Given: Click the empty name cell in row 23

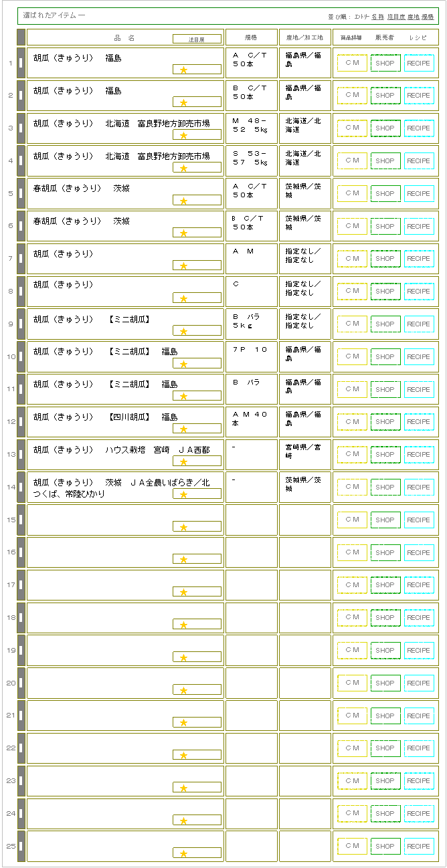Looking at the screenshot, I should pyautogui.click(x=125, y=781).
